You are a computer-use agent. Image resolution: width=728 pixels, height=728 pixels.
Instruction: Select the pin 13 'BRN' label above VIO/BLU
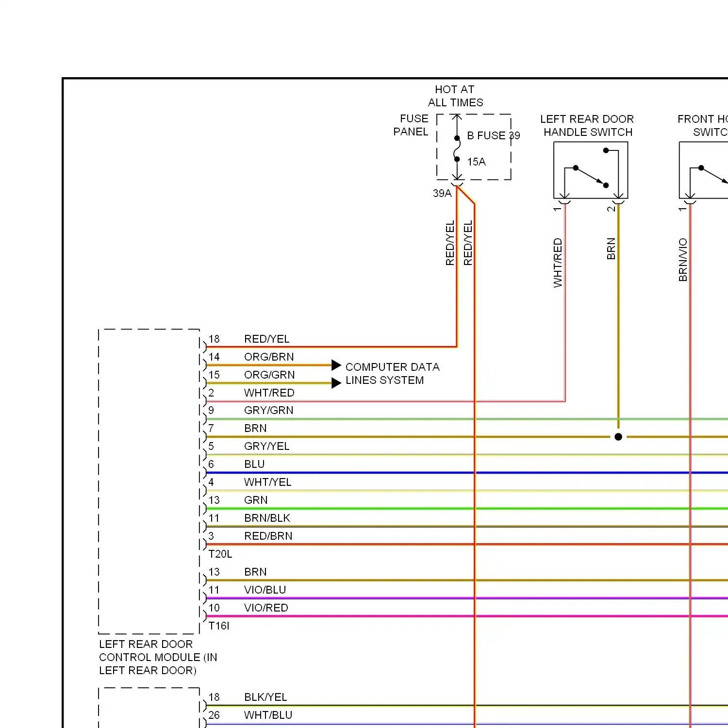255,572
